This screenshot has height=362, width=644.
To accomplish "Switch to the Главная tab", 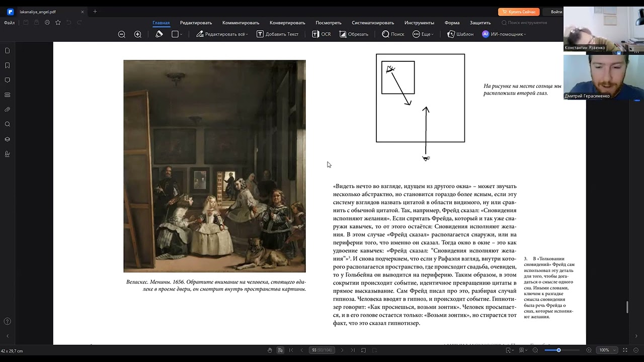I will (161, 23).
